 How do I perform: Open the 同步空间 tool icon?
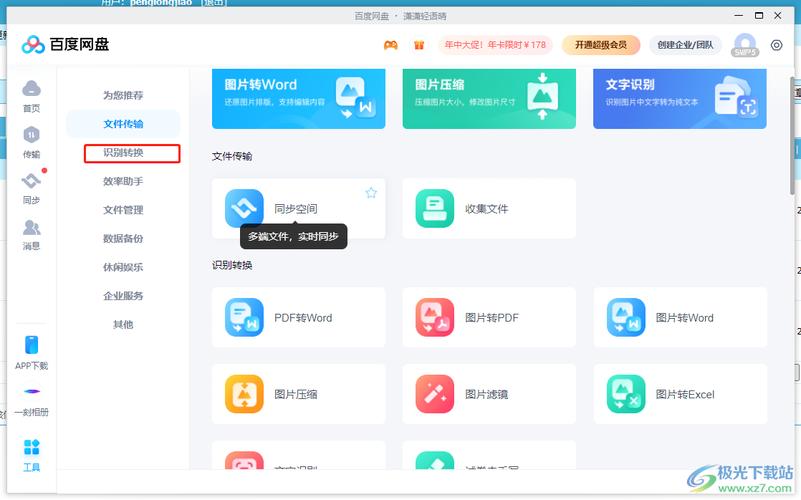pyautogui.click(x=244, y=208)
